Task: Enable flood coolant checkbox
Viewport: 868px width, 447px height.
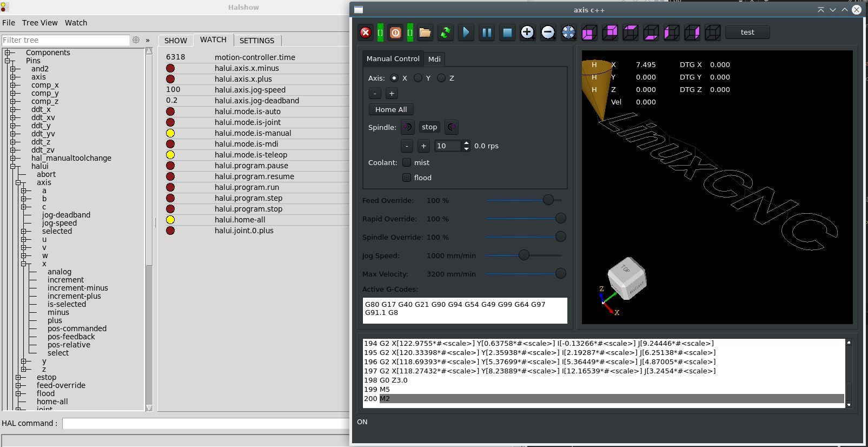Action: (407, 178)
